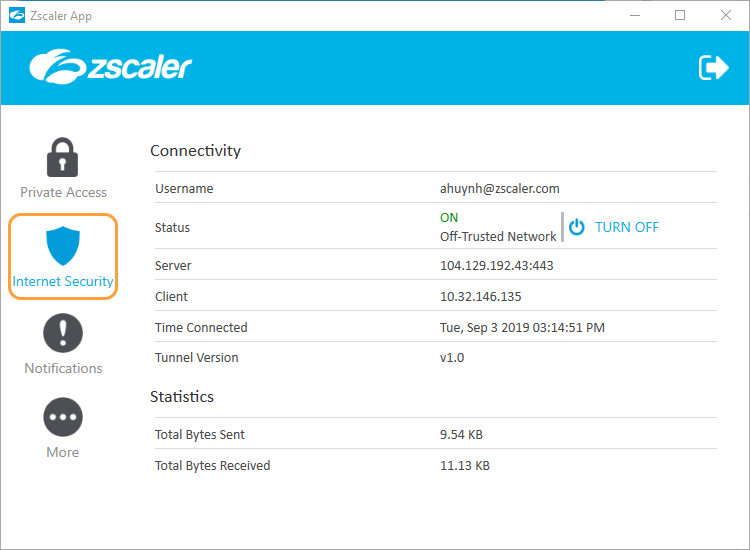Maximize the Zscaler App window

(x=680, y=15)
